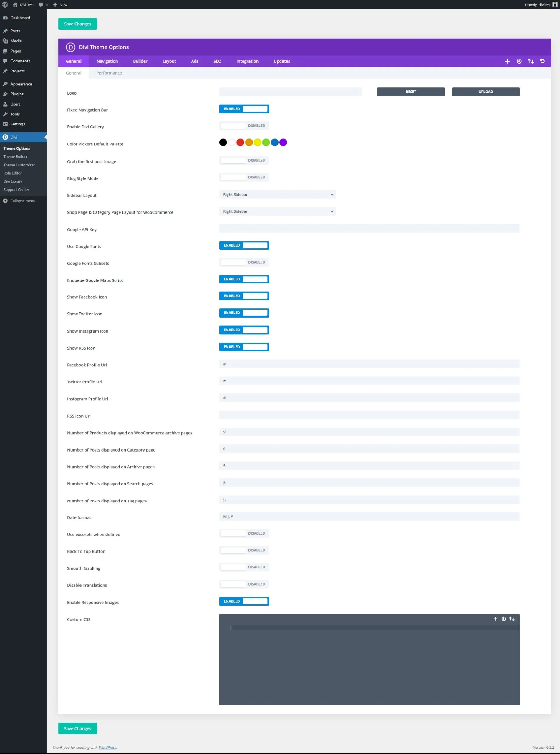Click the Users person icon

pyautogui.click(x=5, y=104)
